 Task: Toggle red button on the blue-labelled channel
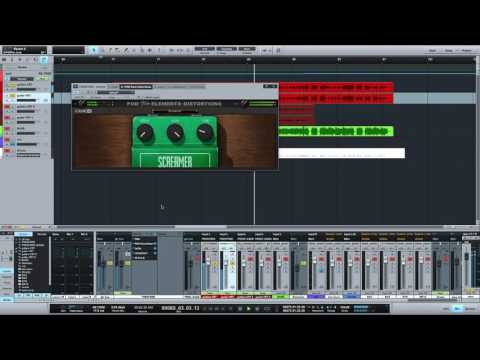coord(357,259)
